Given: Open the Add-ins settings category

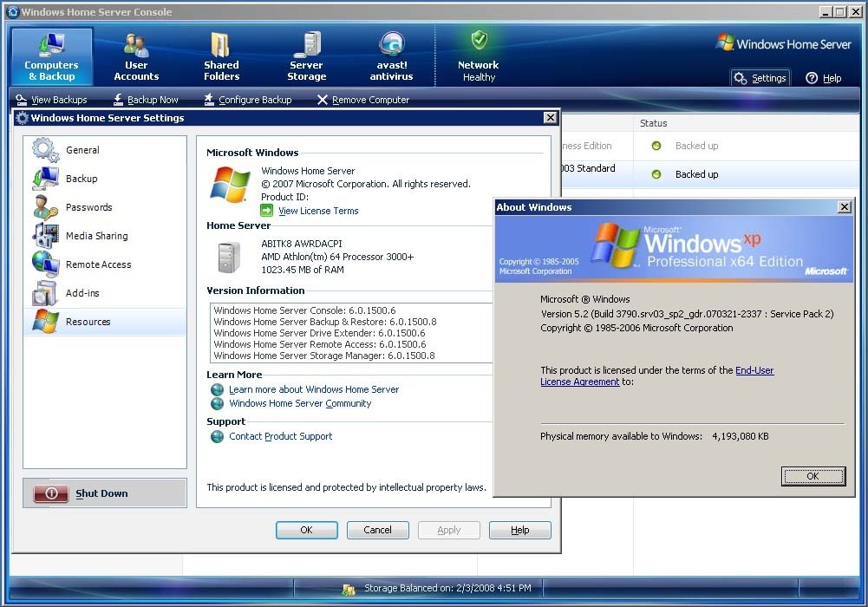Looking at the screenshot, I should 105,293.
